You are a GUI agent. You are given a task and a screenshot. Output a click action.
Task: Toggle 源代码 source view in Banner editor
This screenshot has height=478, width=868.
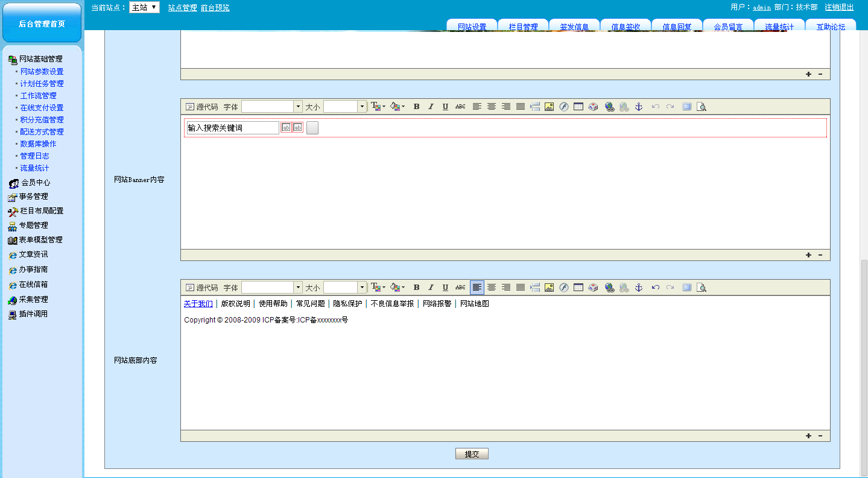(x=201, y=107)
